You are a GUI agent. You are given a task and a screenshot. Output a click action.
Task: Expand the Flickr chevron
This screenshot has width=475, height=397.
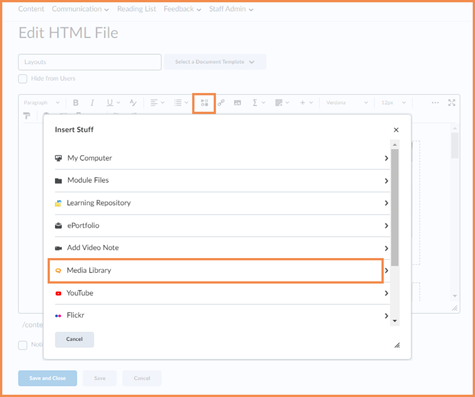tap(386, 315)
